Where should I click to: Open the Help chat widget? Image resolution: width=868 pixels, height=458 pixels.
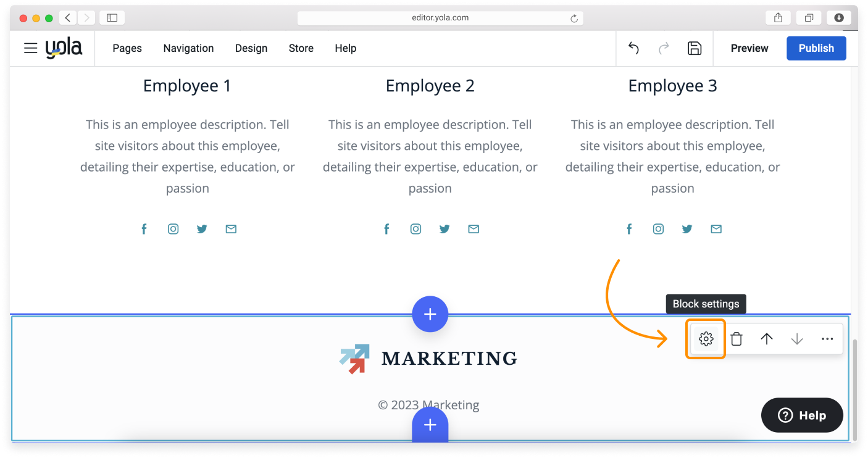pos(802,415)
